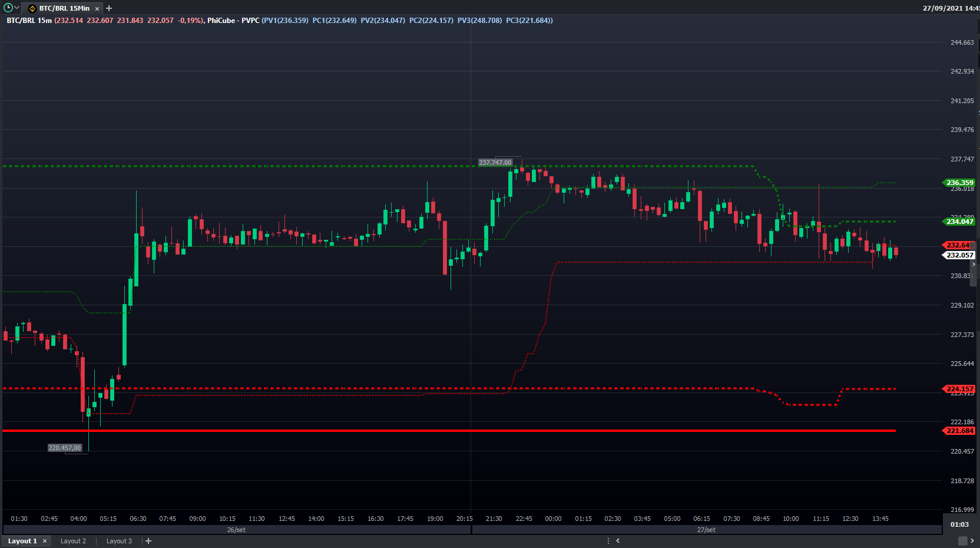Click the 27/set date bar
Image resolution: width=980 pixels, height=548 pixels.
(707, 530)
